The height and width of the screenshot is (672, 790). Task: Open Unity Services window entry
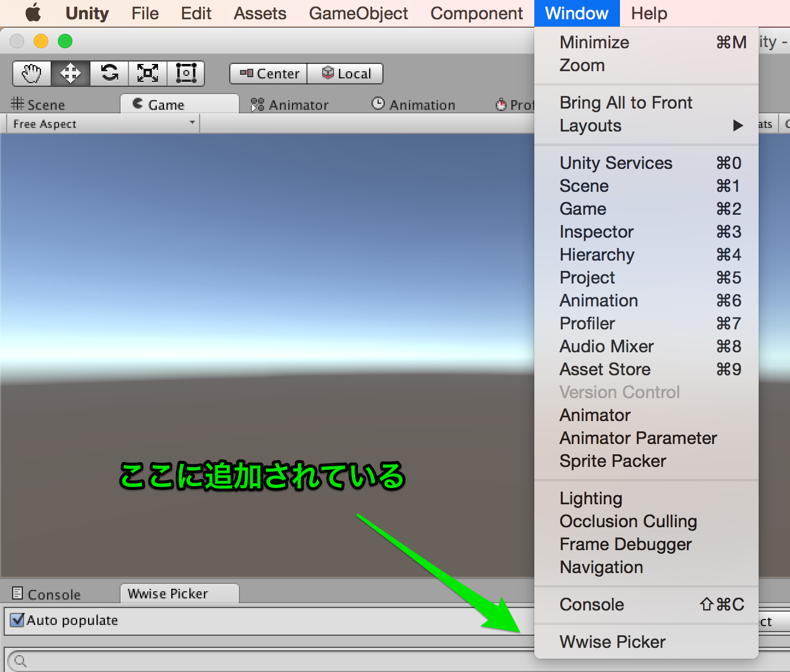pos(646,163)
